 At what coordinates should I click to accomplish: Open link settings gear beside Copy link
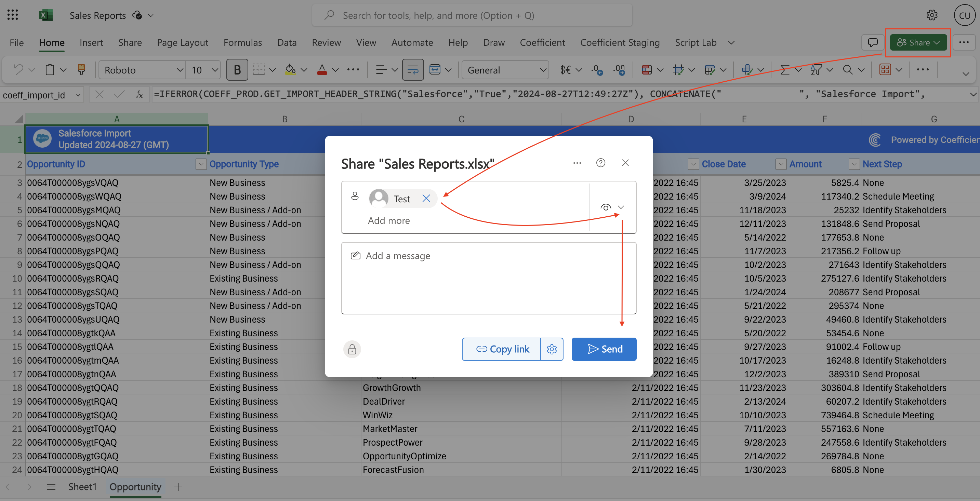[552, 349]
